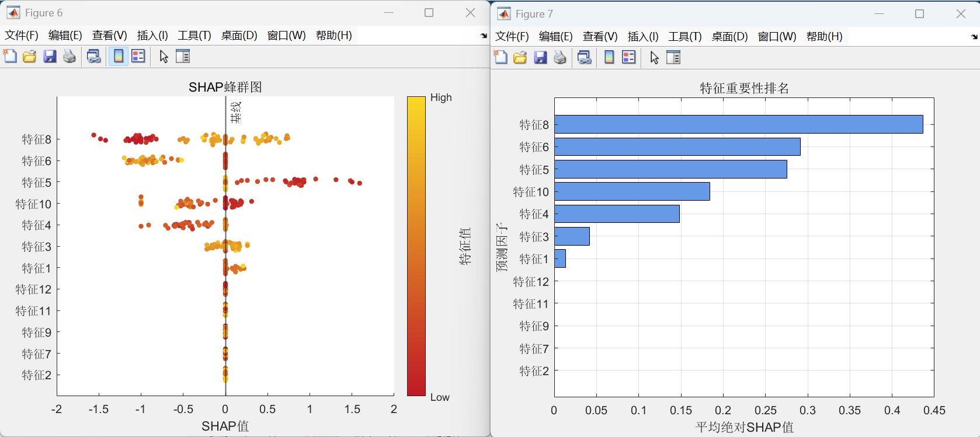The width and height of the screenshot is (980, 437).
Task: Toggle Insert Legend in Figure 6 toolbar
Action: (138, 57)
